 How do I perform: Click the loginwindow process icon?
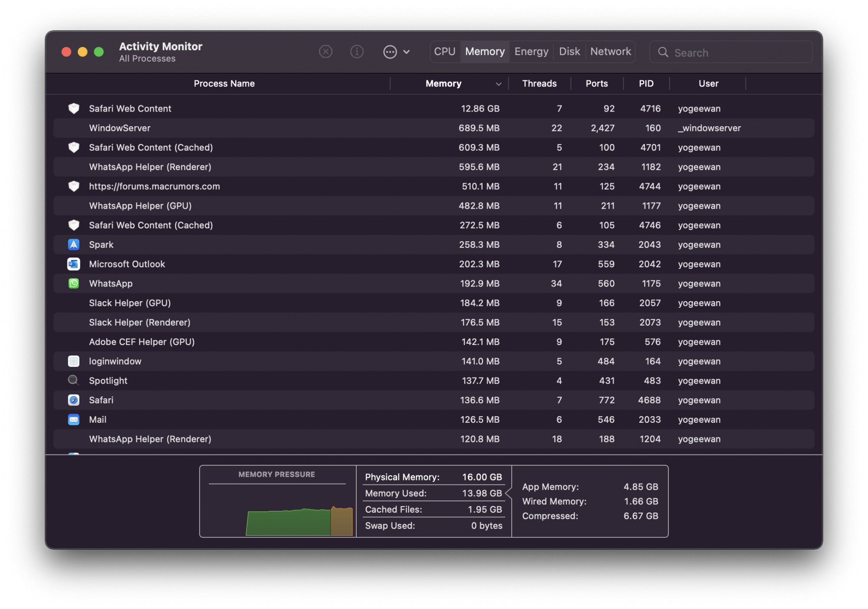click(x=74, y=361)
